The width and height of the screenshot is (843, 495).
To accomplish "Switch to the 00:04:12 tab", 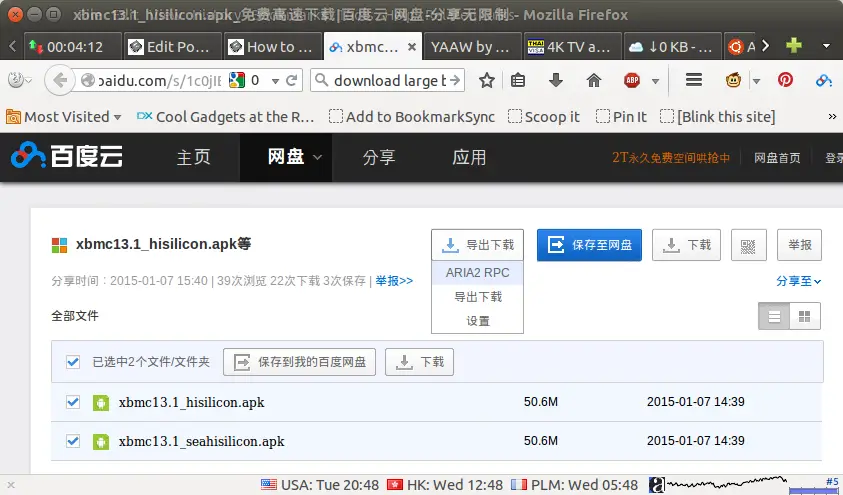I will [72, 47].
